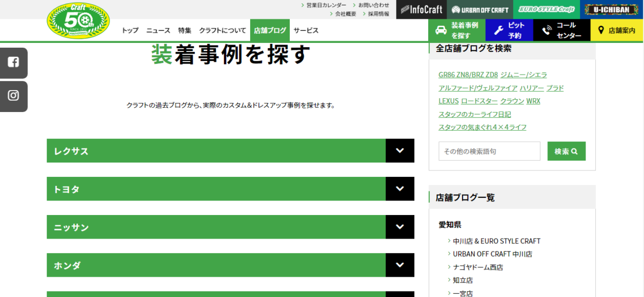Open 店舗案内 map pin button
The image size is (644, 297).
pyautogui.click(x=617, y=31)
